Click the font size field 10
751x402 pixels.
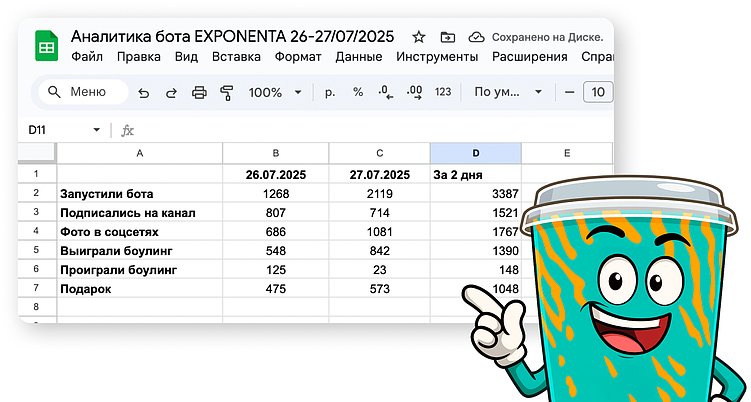click(x=598, y=92)
